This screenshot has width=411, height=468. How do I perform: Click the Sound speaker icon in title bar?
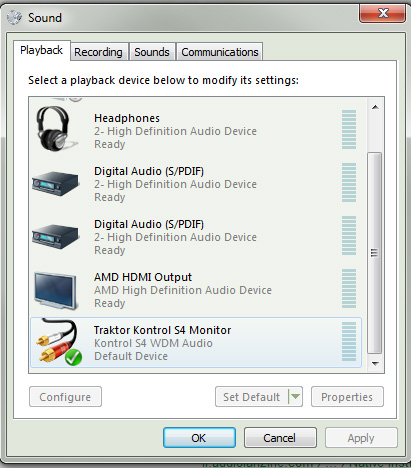point(14,18)
